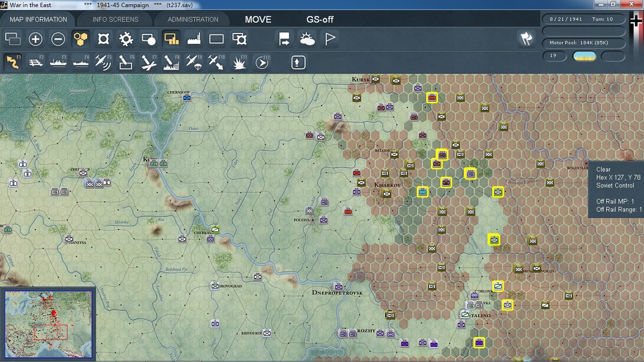Click the Kharkov city label
644x362 pixels.
387,185
